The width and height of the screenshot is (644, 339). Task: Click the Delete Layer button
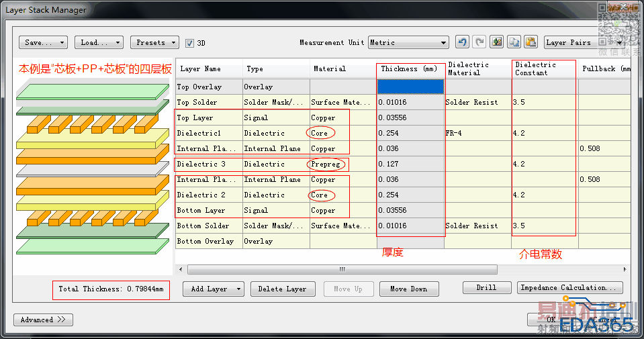283,289
